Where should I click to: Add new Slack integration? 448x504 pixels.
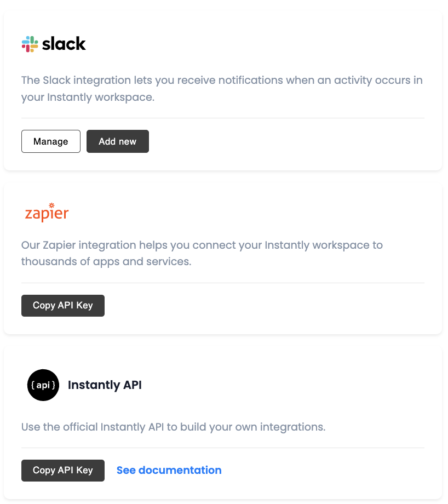118,141
